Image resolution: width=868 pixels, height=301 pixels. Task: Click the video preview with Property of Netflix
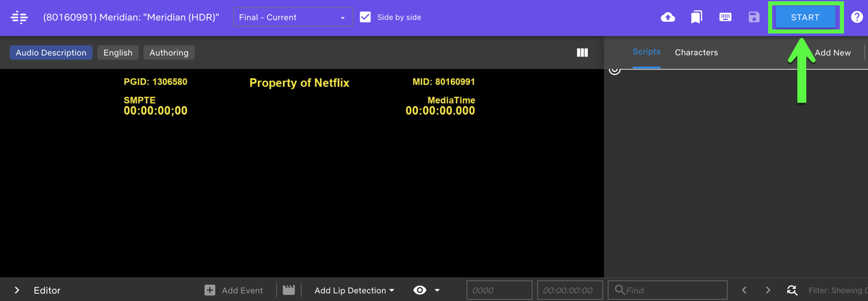pyautogui.click(x=302, y=173)
